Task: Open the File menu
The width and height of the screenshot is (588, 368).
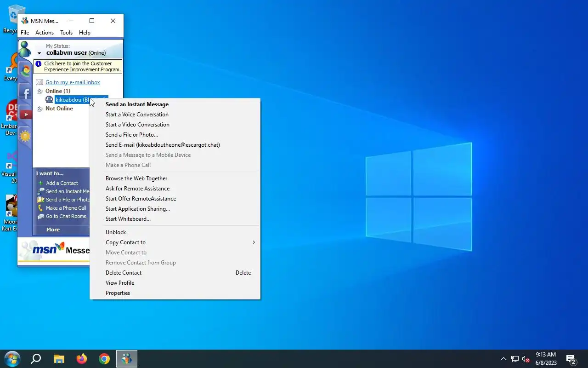Action: click(25, 33)
